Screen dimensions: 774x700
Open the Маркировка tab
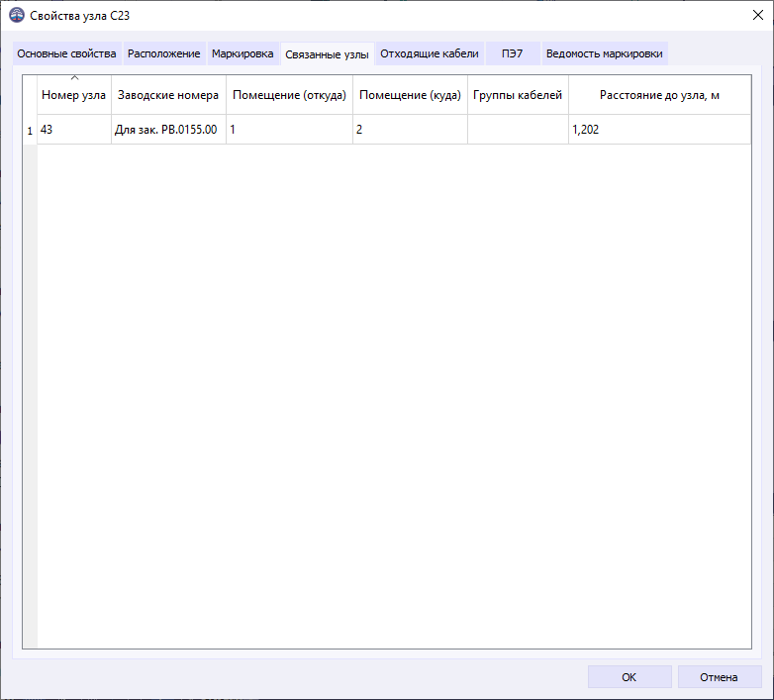pyautogui.click(x=242, y=53)
